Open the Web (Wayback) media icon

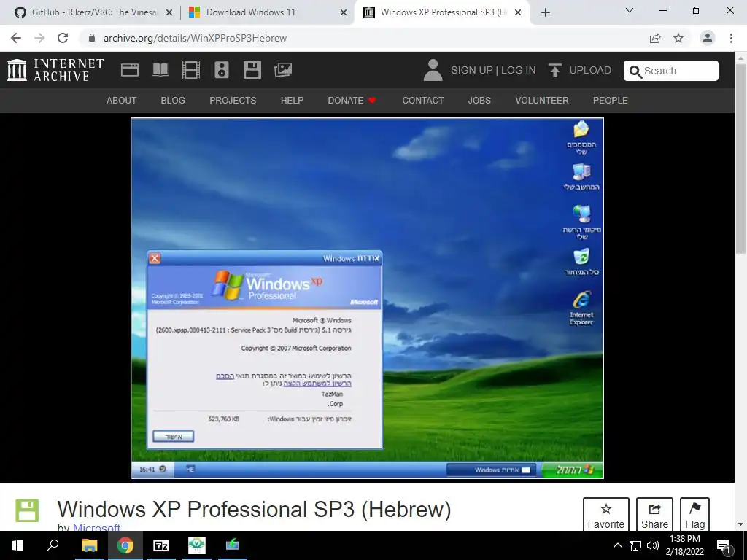coord(130,70)
